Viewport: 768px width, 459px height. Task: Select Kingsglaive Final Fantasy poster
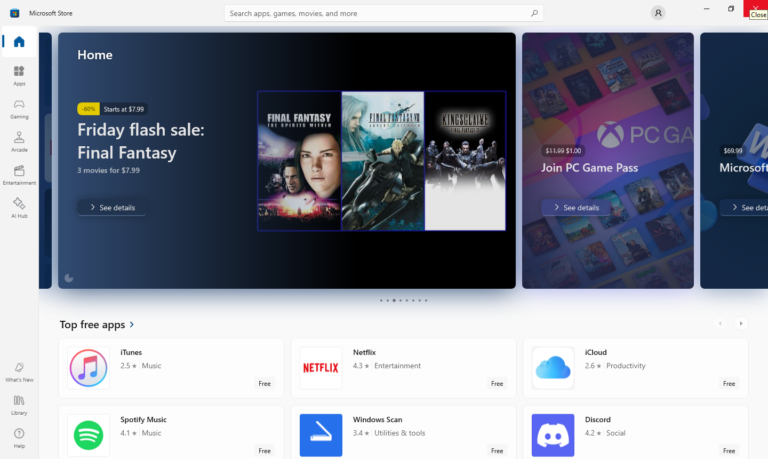click(x=465, y=161)
